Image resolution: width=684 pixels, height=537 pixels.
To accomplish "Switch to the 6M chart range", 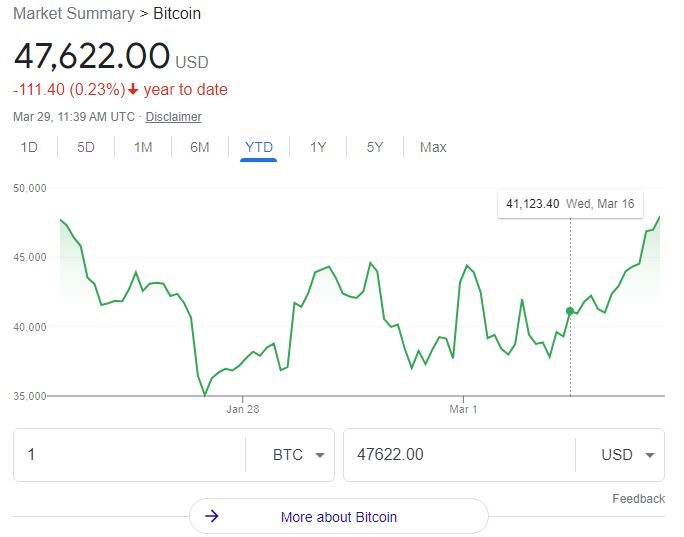I will click(x=200, y=147).
